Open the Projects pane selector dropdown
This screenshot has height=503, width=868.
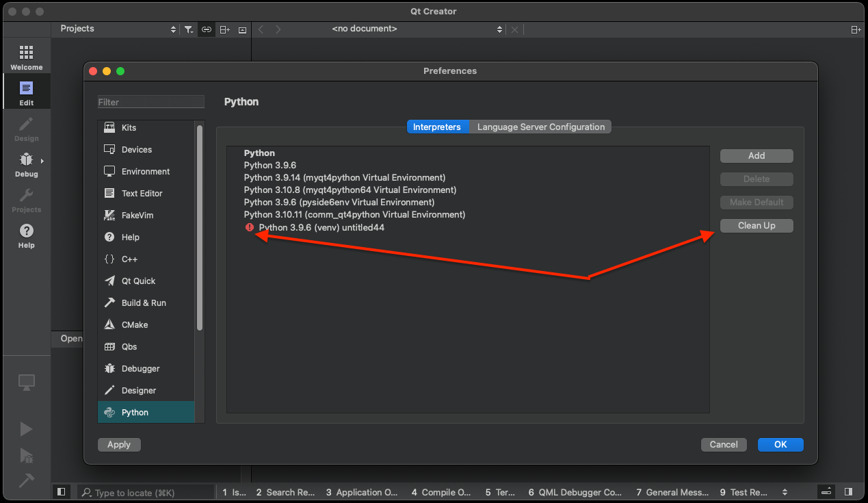tap(173, 29)
